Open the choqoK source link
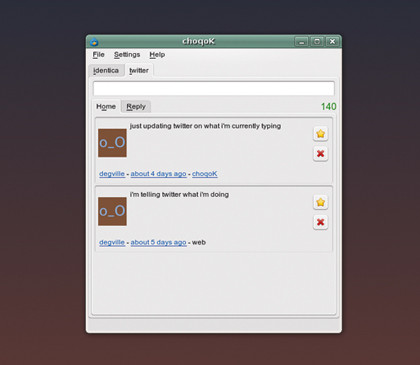Viewport: 420px width, 365px height. 205,174
